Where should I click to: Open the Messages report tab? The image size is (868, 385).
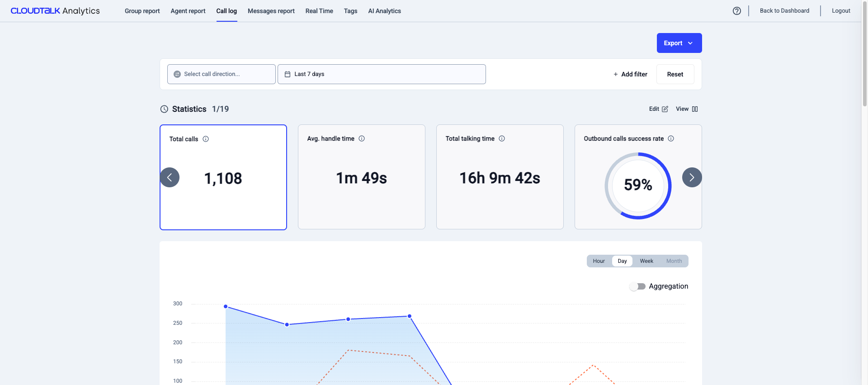(271, 11)
